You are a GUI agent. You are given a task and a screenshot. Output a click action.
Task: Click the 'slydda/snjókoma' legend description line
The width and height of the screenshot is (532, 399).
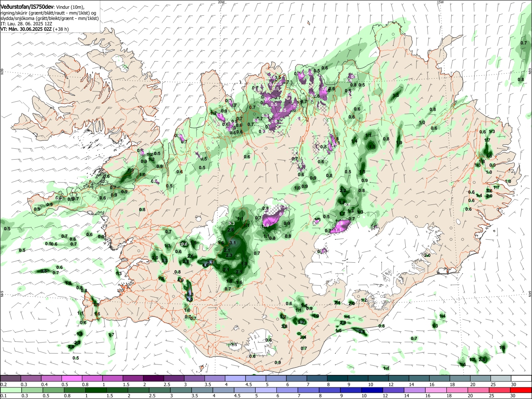click(49, 18)
